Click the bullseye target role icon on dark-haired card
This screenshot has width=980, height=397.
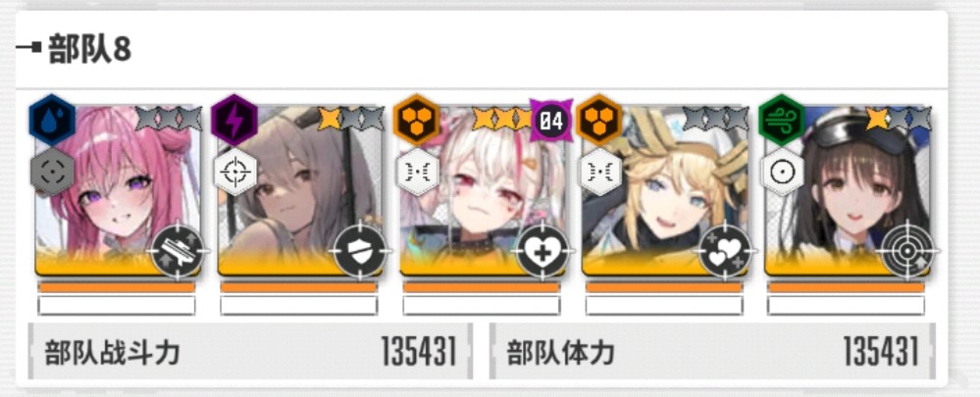click(x=907, y=251)
